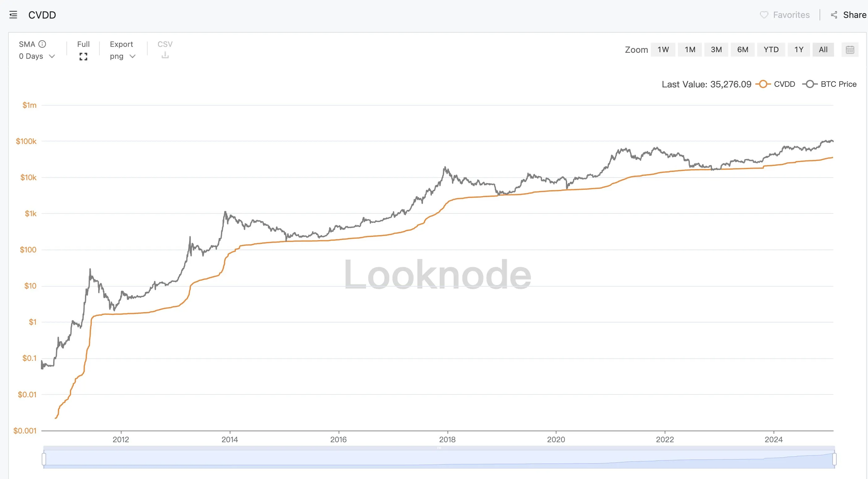Open the chevron next to 0 Days

(52, 57)
